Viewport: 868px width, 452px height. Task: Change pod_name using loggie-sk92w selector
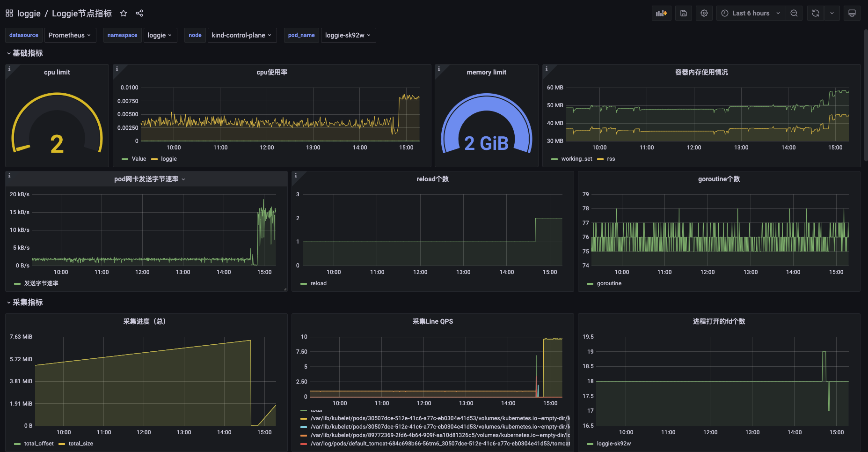click(x=348, y=35)
